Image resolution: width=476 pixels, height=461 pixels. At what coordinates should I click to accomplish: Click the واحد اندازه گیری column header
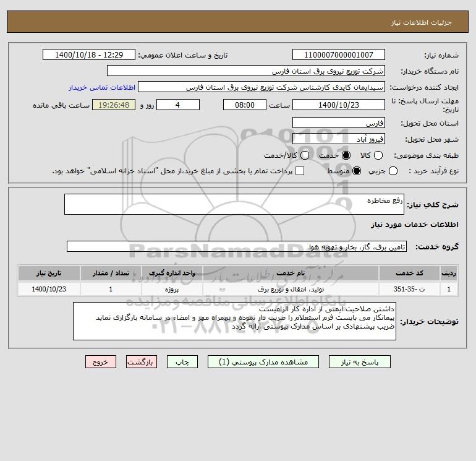point(172,273)
